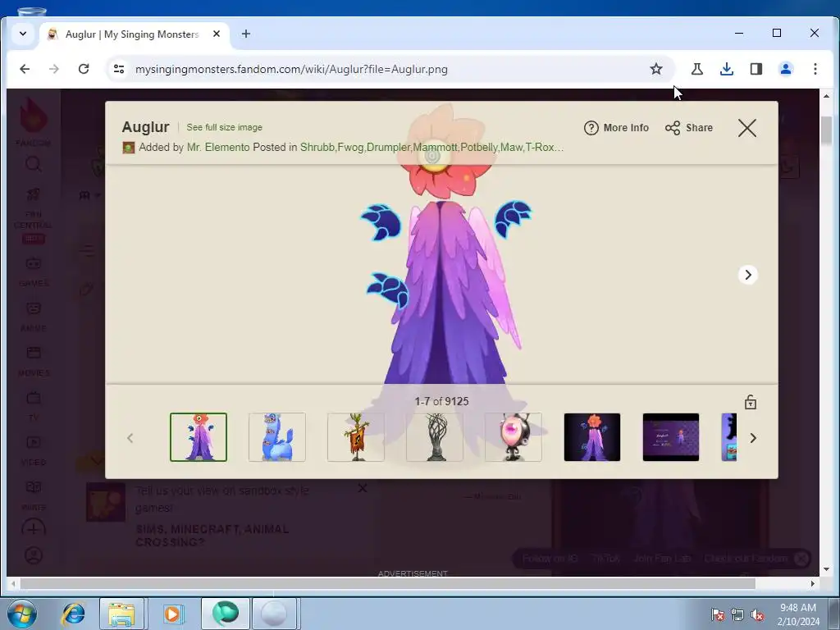Viewport: 840px width, 630px height.
Task: Toggle the carousel pin lock icon
Action: (x=750, y=402)
